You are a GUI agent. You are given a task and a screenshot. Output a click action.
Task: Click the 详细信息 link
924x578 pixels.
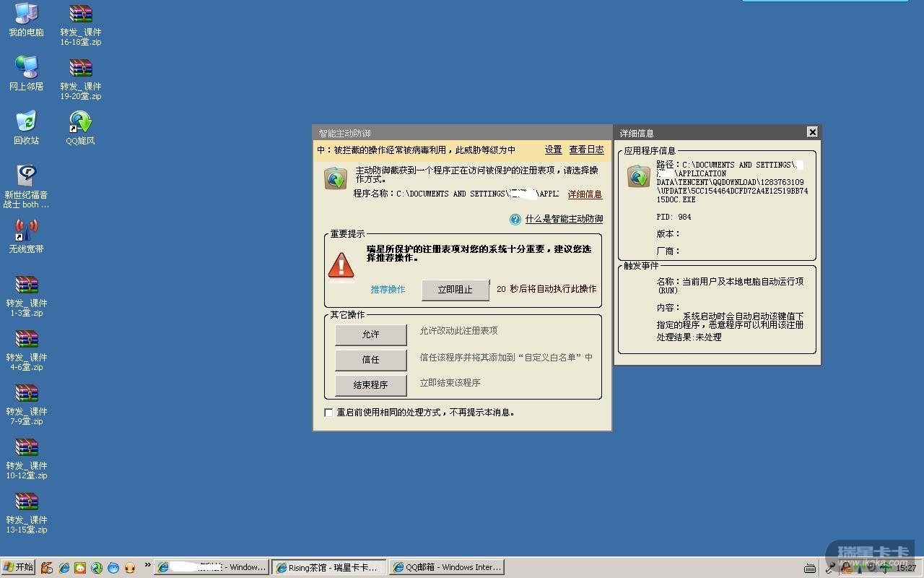585,194
